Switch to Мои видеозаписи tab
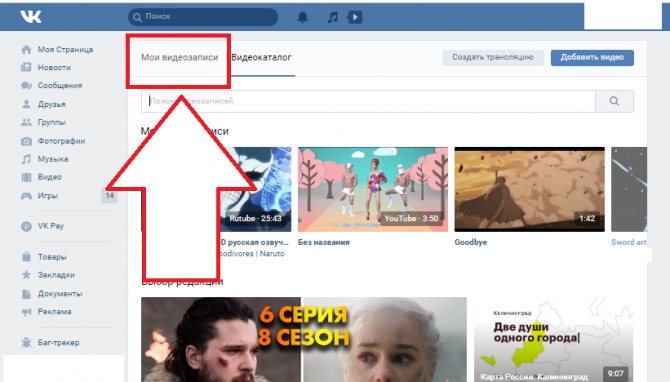Screen dimensions: 670x382 [x=179, y=57]
